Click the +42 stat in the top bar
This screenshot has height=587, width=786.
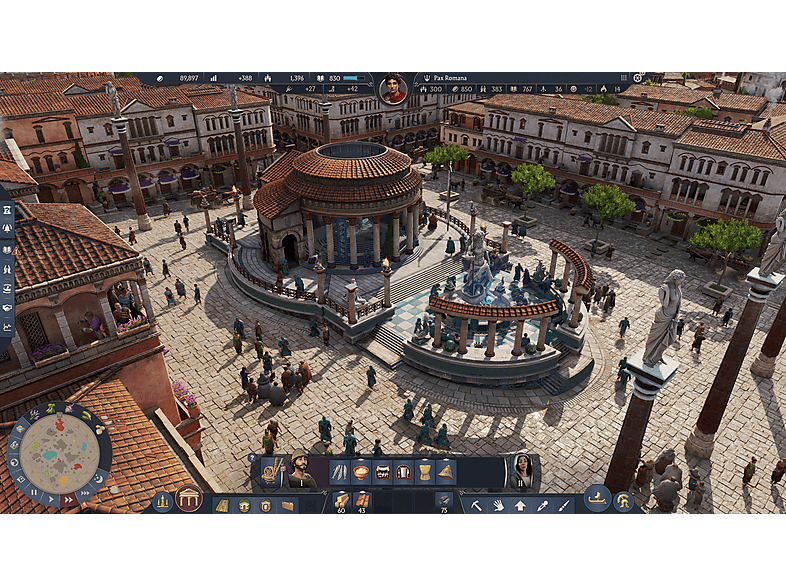point(352,89)
